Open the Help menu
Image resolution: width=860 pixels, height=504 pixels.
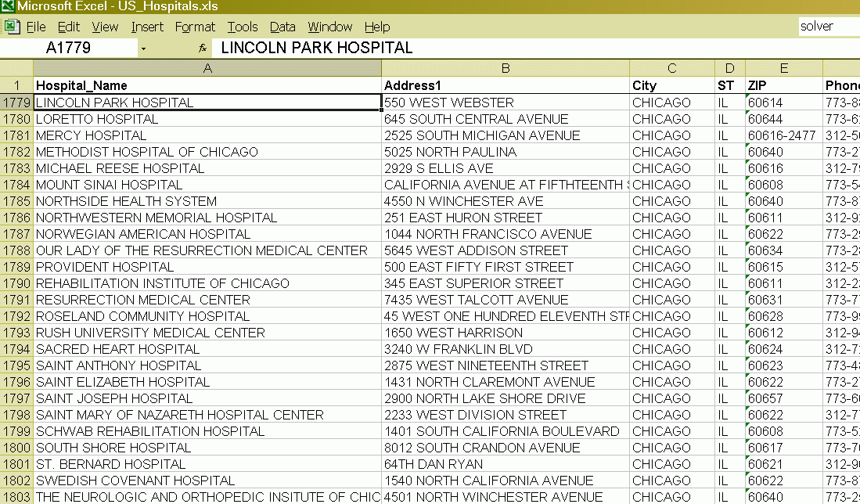(x=376, y=26)
